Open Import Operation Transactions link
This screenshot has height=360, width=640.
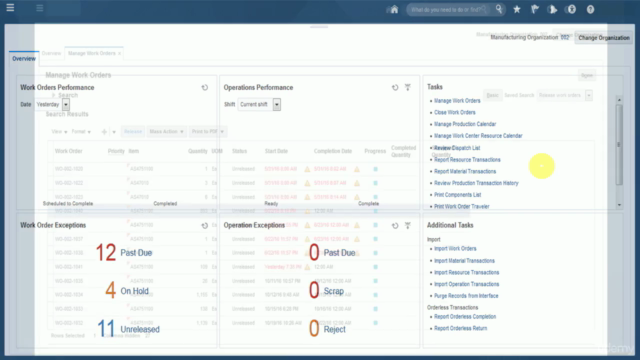pos(467,284)
